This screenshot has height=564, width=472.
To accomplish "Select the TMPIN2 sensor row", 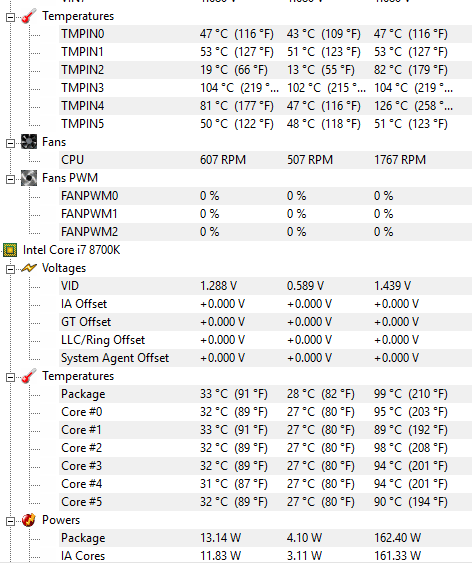I will (266, 70).
